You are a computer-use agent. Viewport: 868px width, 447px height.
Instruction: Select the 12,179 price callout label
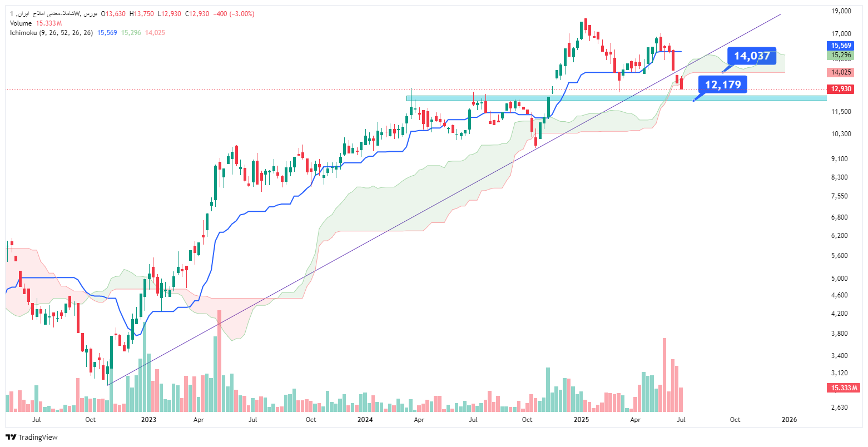pos(723,85)
